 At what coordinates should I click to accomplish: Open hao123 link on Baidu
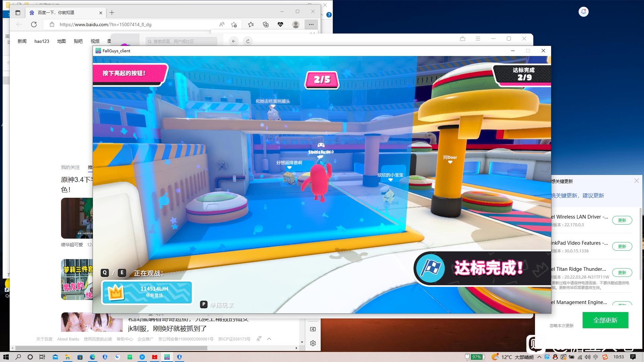click(x=42, y=41)
